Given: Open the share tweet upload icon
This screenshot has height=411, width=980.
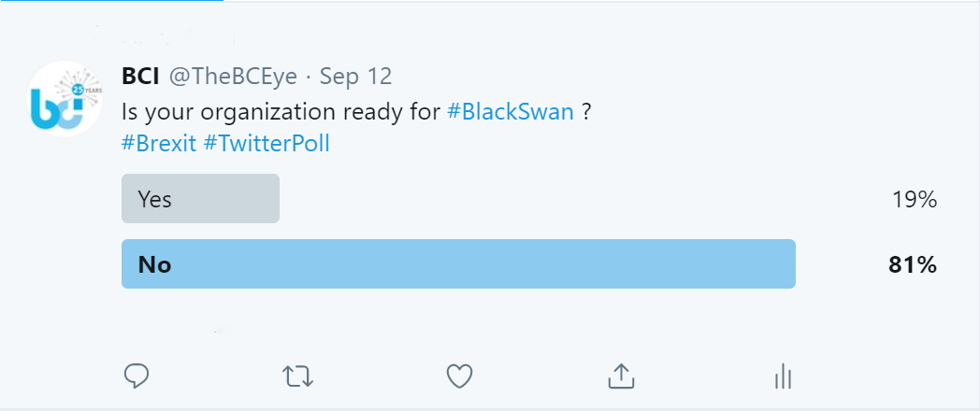Looking at the screenshot, I should [621, 376].
